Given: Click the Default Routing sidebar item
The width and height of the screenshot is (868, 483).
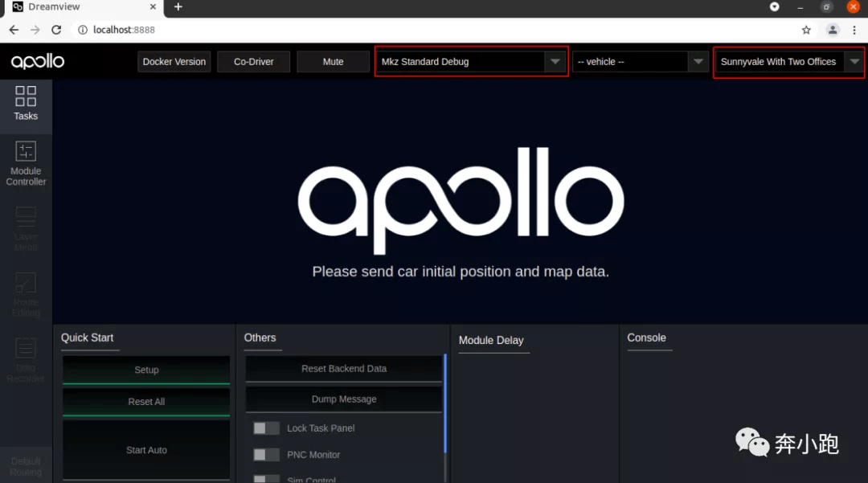Looking at the screenshot, I should click(26, 465).
